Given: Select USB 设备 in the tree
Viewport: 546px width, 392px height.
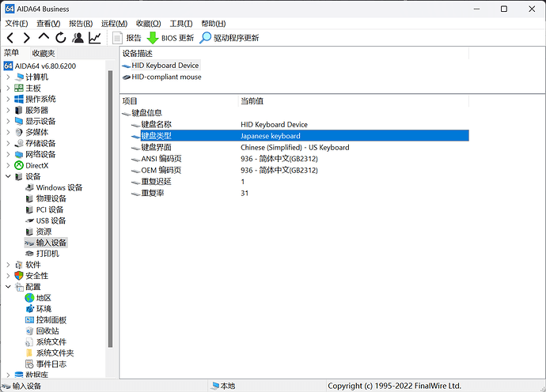Looking at the screenshot, I should [51, 220].
